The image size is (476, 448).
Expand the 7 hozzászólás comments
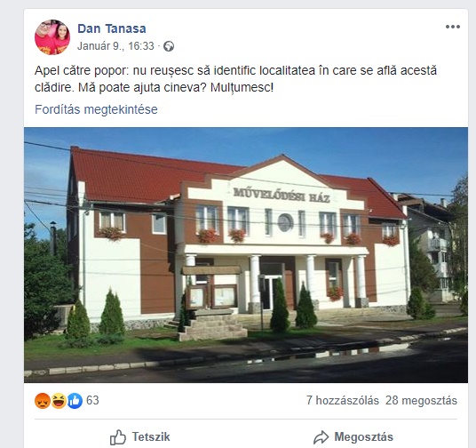pos(343,400)
